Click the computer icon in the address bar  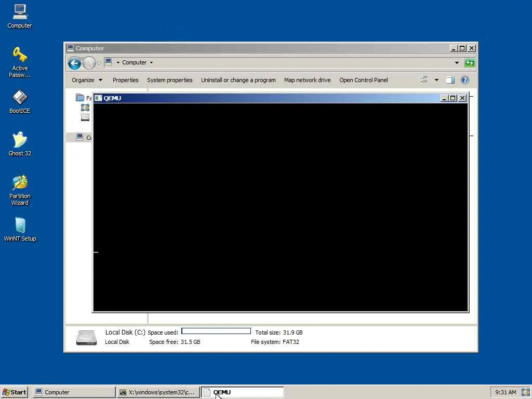108,62
